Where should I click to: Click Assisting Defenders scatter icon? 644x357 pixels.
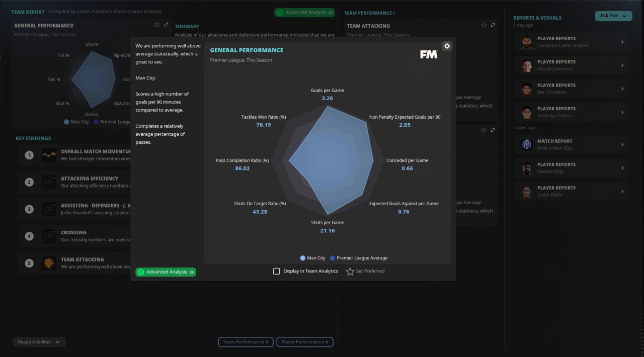pyautogui.click(x=49, y=209)
